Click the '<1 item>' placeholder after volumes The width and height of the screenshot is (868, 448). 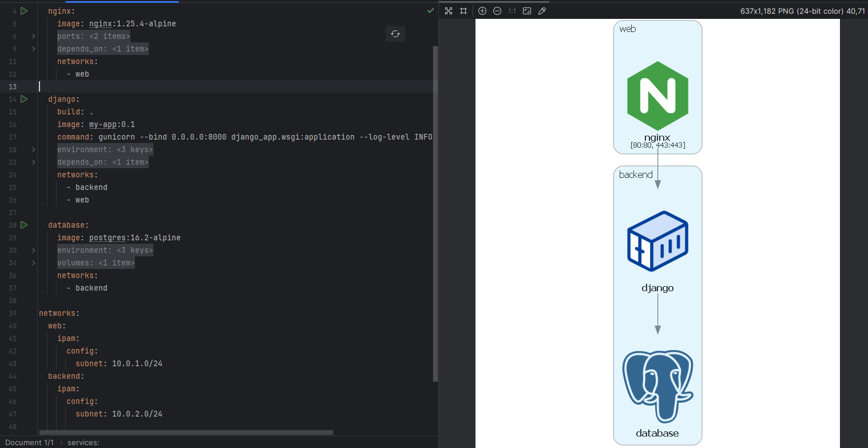pyautogui.click(x=117, y=263)
